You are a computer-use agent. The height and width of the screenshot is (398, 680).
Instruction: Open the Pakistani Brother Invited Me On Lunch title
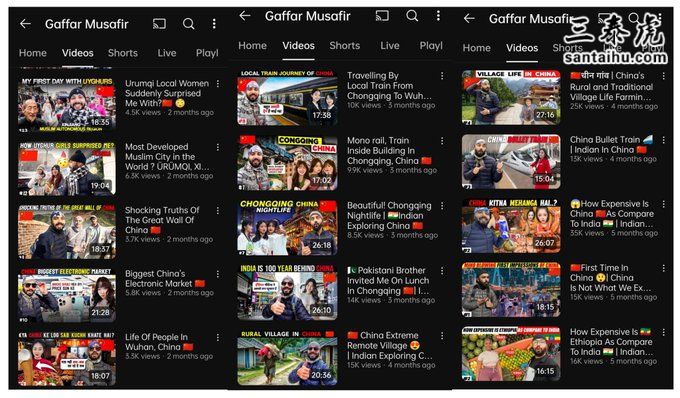[x=388, y=281]
